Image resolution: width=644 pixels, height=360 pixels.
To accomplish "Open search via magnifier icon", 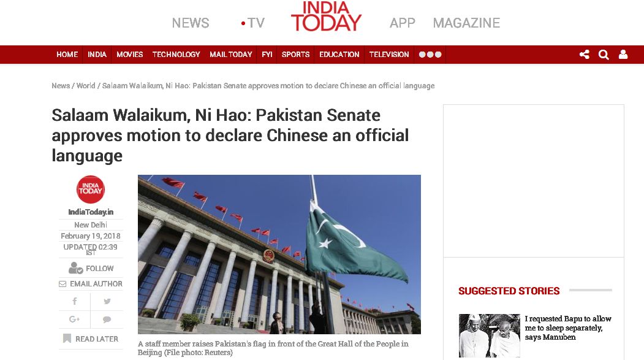I will click(x=604, y=55).
